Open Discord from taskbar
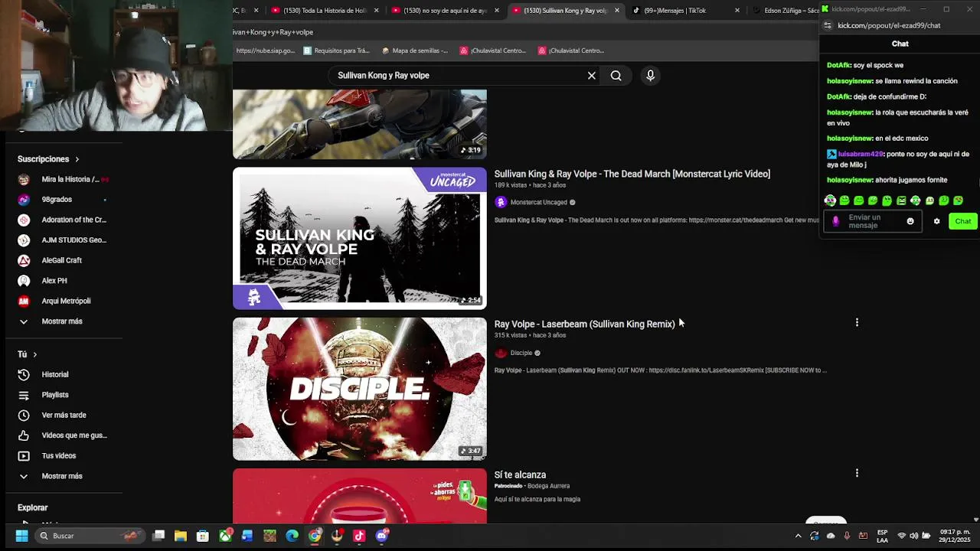 coord(382,536)
